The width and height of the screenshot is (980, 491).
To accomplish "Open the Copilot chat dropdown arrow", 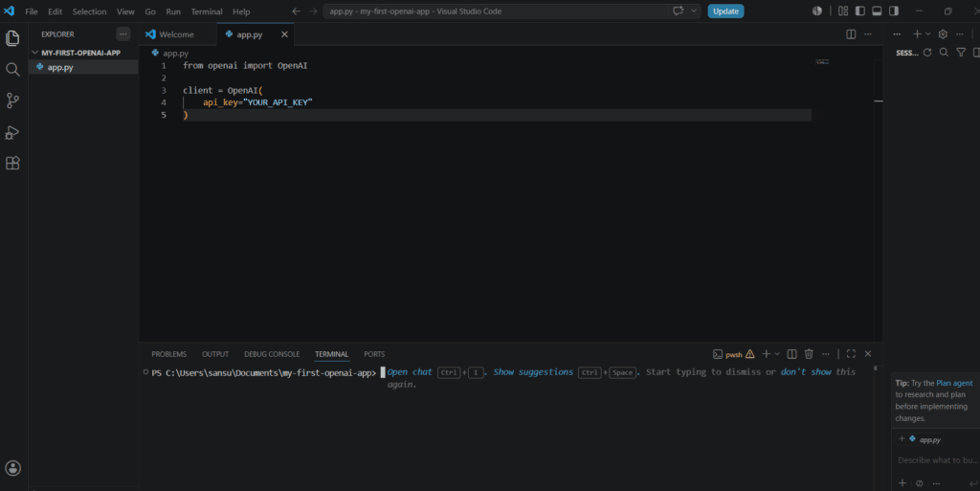I will pyautogui.click(x=694, y=11).
